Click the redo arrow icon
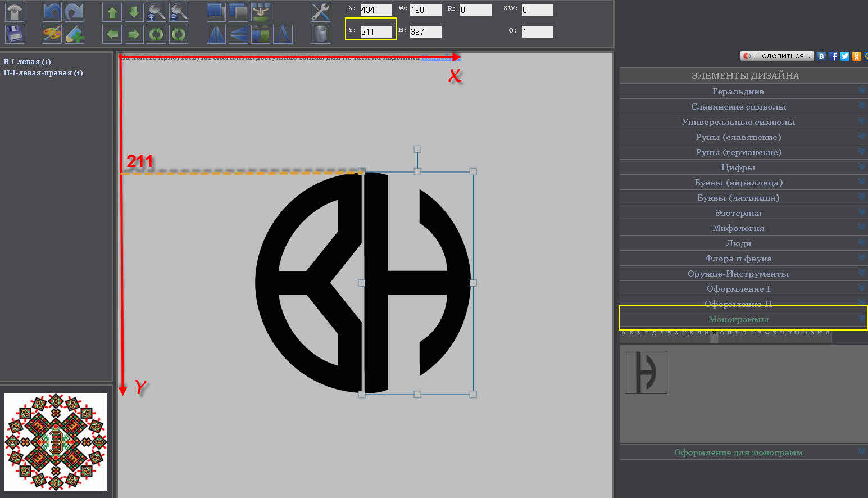Viewport: 868px width, 498px height. [74, 12]
